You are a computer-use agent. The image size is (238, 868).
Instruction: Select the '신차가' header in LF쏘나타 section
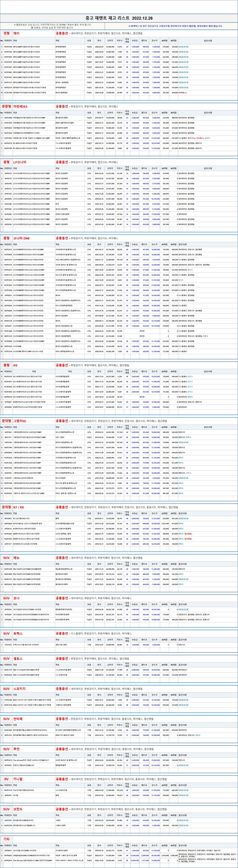(x=110, y=168)
